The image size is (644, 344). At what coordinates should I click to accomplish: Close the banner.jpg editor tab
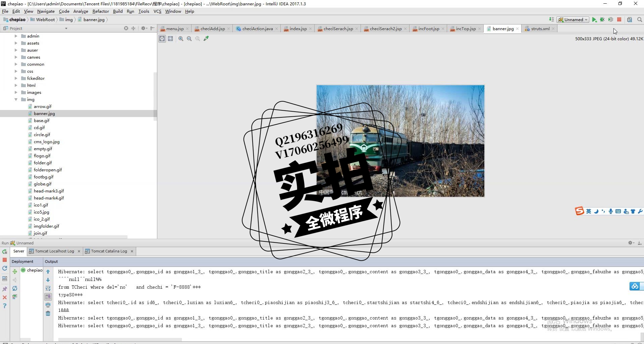[x=517, y=29]
